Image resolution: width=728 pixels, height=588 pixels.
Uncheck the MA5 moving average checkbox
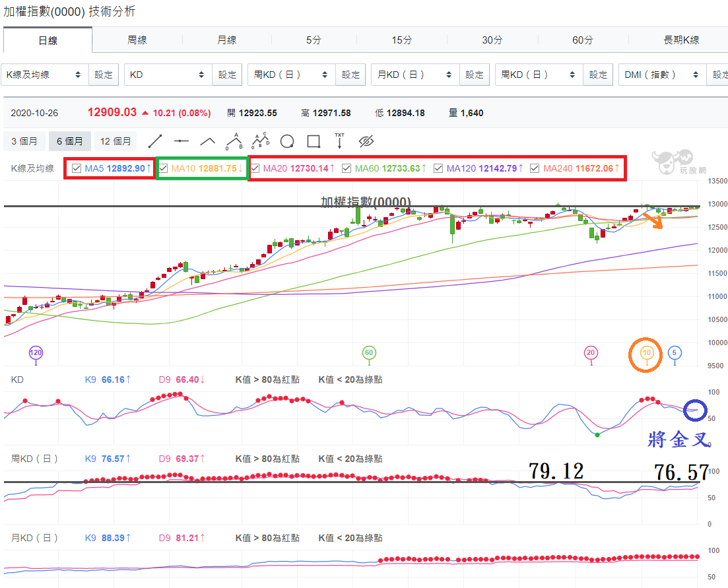click(x=77, y=168)
